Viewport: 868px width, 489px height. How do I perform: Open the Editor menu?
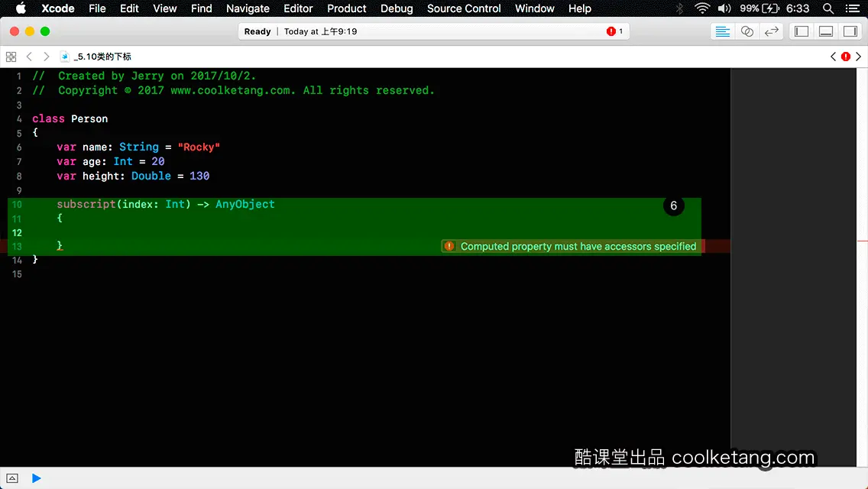(x=298, y=8)
